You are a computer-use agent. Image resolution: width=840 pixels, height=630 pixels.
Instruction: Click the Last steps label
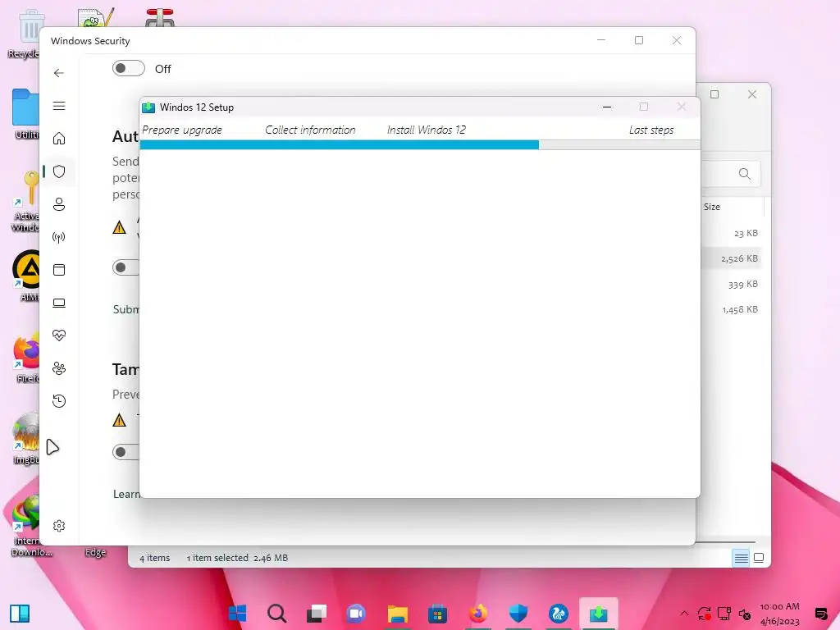(651, 130)
